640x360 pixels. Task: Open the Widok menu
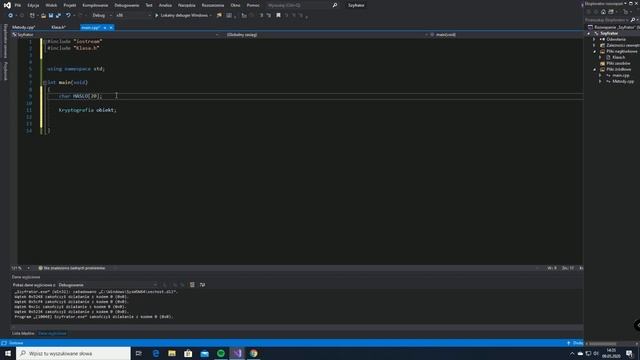tap(51, 5)
